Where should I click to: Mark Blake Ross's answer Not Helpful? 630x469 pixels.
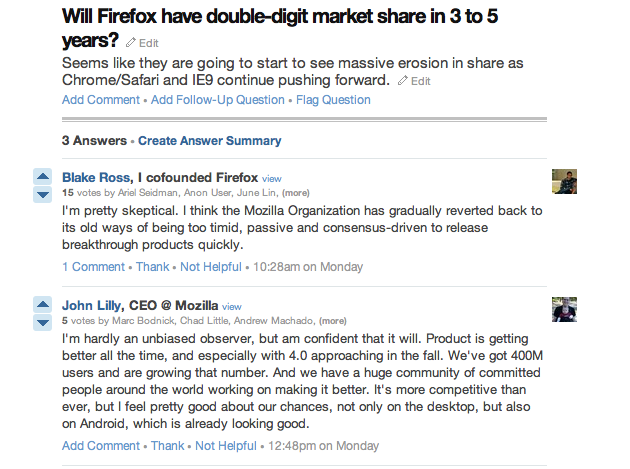point(210,267)
